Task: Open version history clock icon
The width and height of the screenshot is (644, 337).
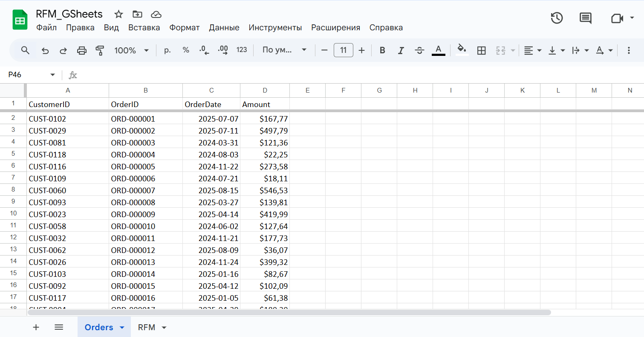Action: (x=557, y=18)
